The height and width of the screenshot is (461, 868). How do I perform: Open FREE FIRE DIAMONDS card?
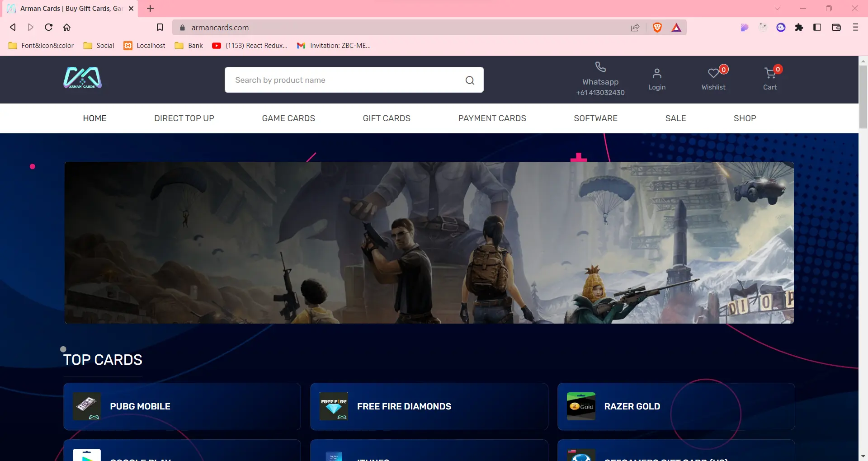pyautogui.click(x=429, y=406)
